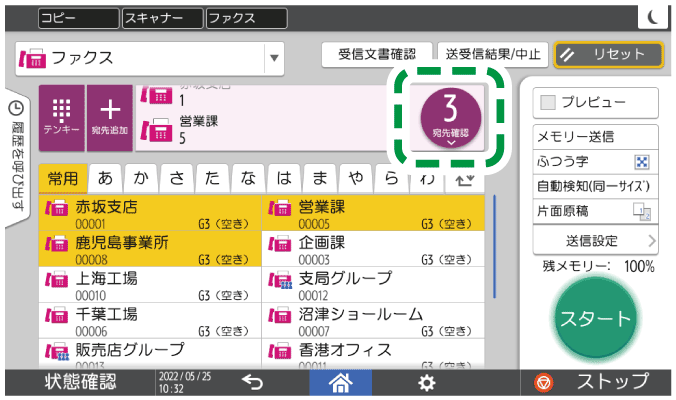
Task: Select the さ address tab
Action: point(177,178)
